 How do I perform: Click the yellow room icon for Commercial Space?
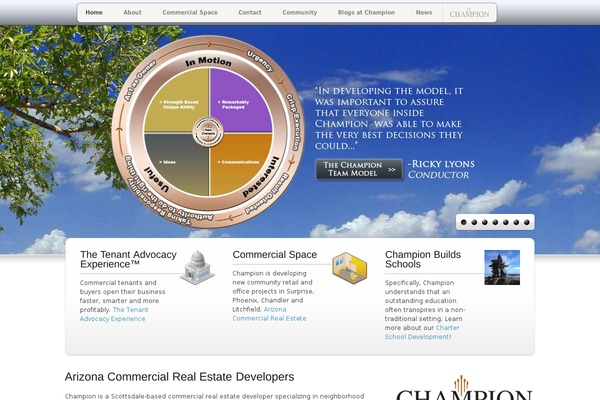click(349, 268)
